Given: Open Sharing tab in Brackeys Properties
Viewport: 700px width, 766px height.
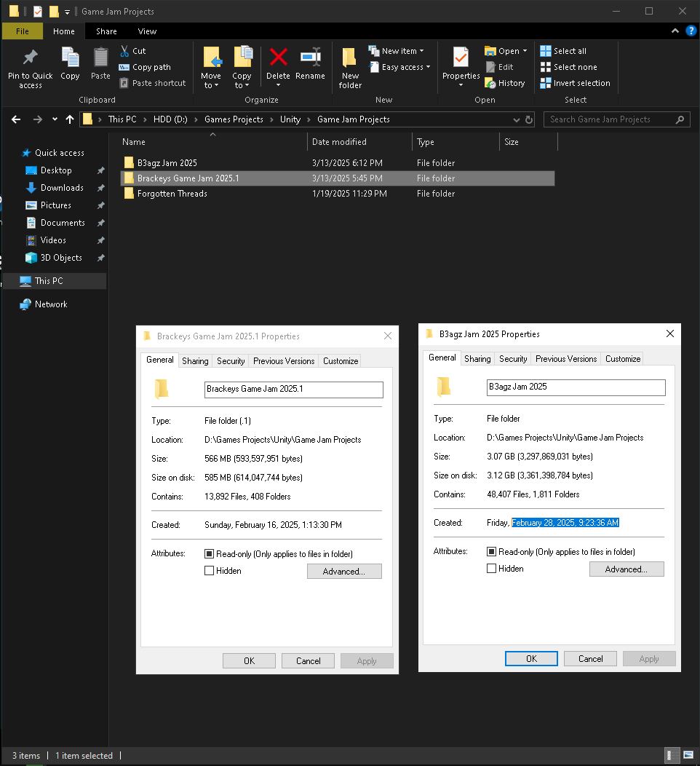Looking at the screenshot, I should click(x=195, y=361).
